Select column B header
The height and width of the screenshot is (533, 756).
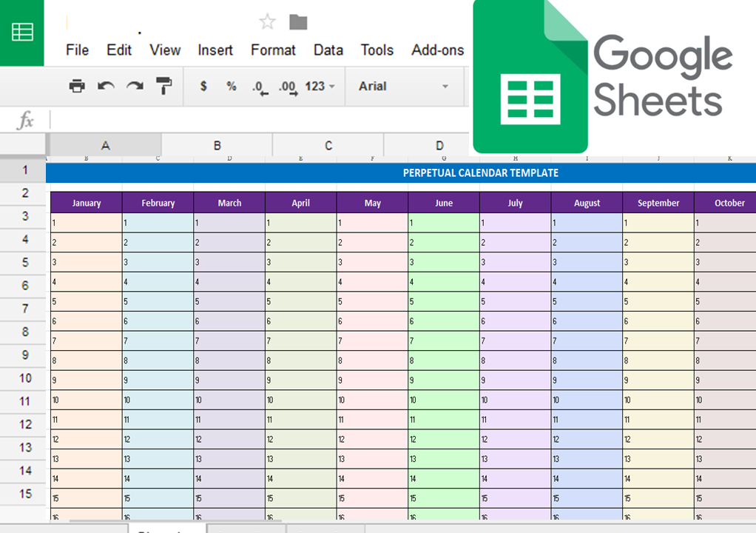tap(217, 145)
